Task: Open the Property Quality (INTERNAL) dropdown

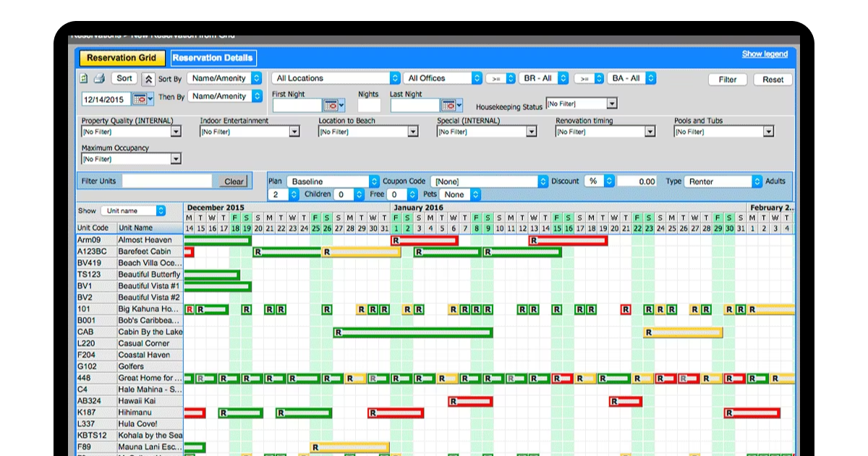Action: coord(131,132)
